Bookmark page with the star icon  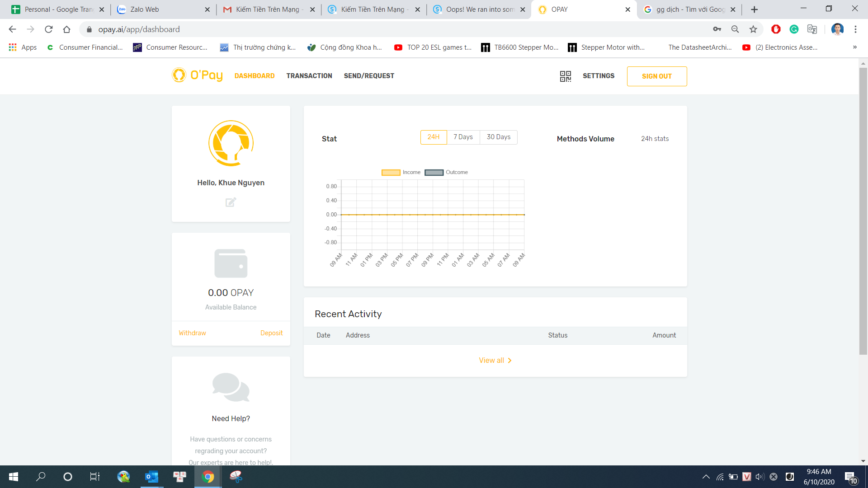(x=753, y=29)
